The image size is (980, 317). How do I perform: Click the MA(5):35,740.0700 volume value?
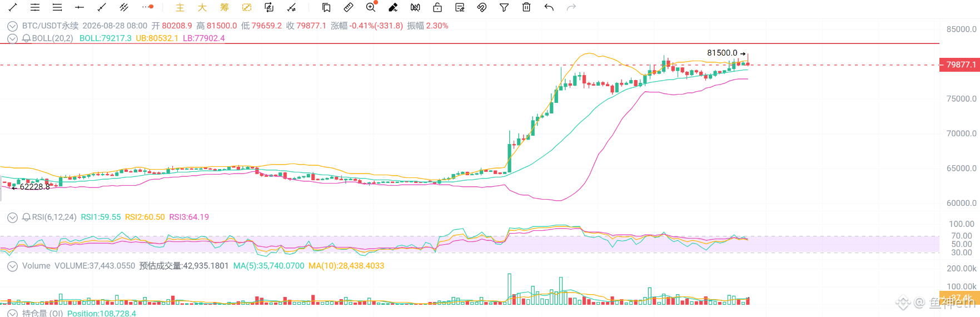pos(269,266)
